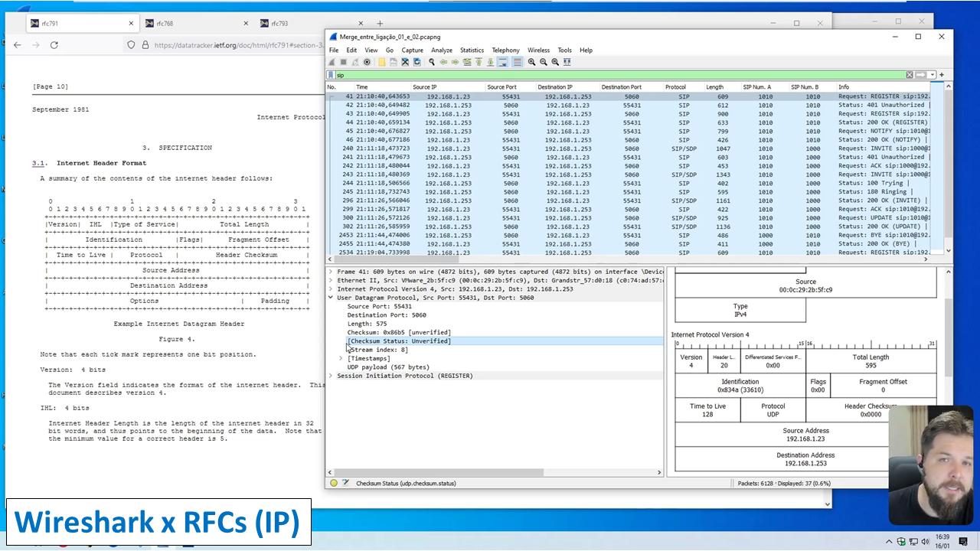Screen dimensions: 980x551
Task: Sort packets by Length column
Action: click(x=714, y=87)
